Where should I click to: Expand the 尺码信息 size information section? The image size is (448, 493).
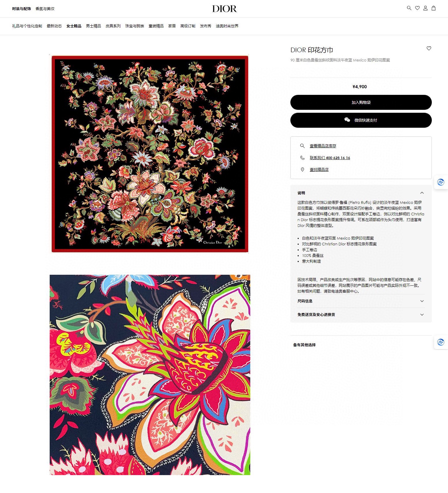coord(361,301)
